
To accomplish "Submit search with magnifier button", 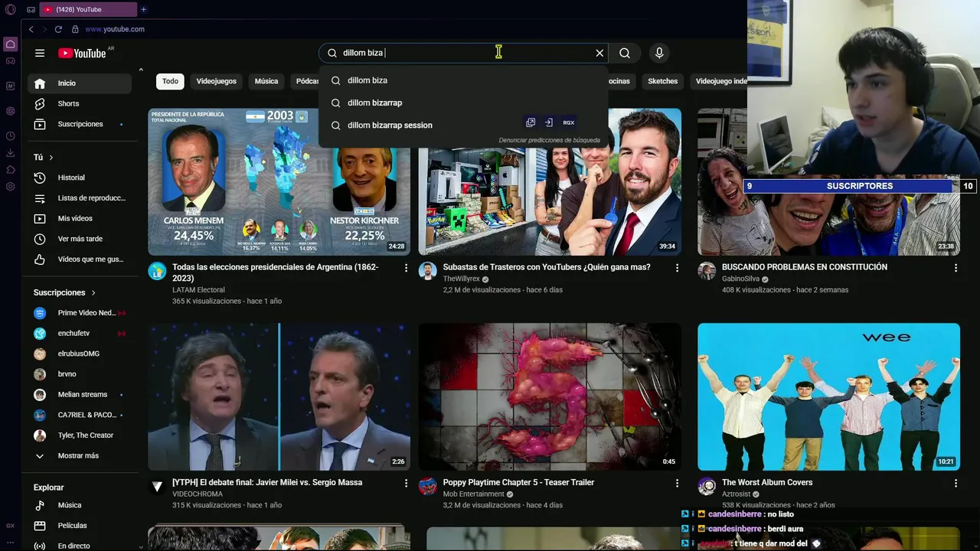I will (625, 53).
